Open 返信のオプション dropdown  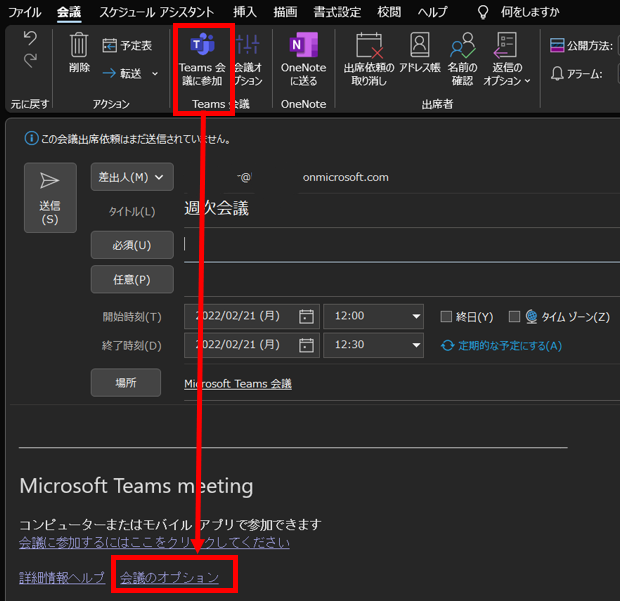pos(507,59)
